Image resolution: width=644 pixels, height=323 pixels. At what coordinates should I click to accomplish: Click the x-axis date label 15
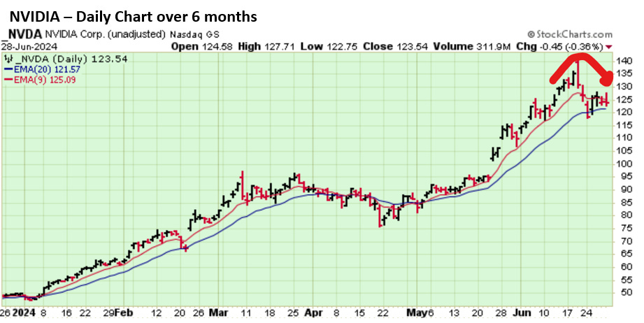[359, 313]
